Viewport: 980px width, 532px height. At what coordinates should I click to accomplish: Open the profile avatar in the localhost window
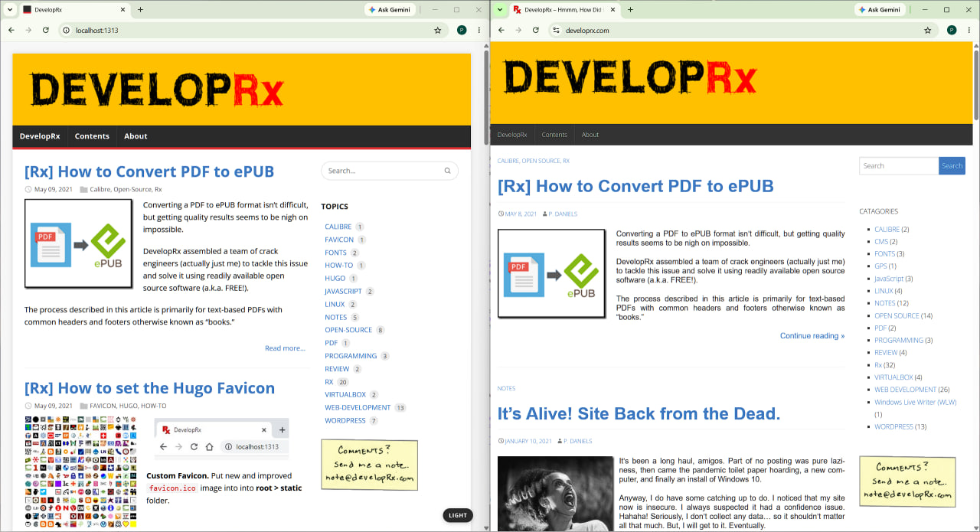point(462,30)
